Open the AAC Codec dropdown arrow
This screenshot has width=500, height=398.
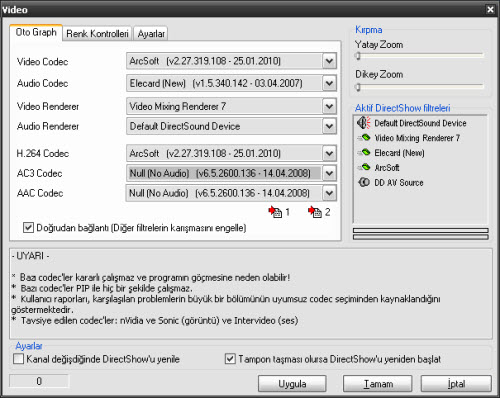(329, 193)
